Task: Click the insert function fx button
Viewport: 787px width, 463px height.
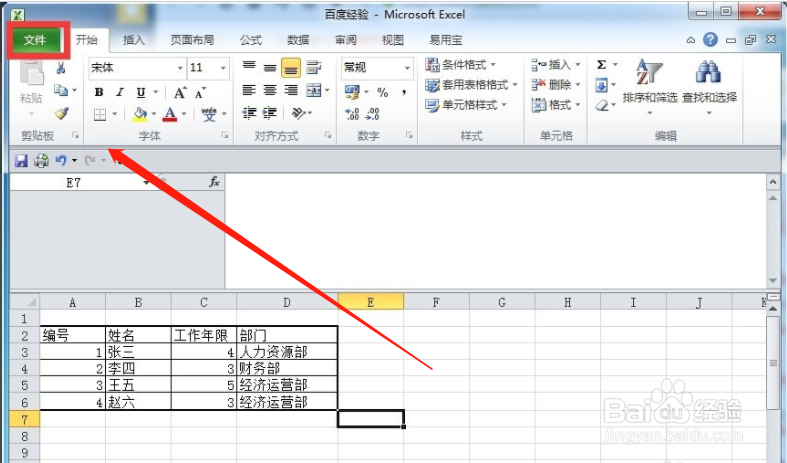Action: pyautogui.click(x=214, y=182)
